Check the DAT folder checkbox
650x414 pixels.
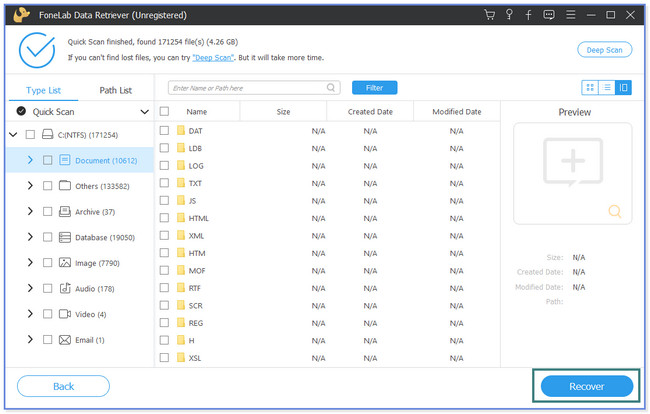164,131
